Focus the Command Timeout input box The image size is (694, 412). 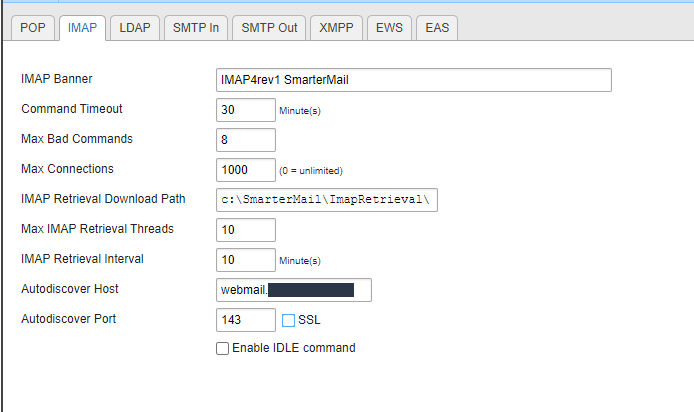pyautogui.click(x=245, y=110)
